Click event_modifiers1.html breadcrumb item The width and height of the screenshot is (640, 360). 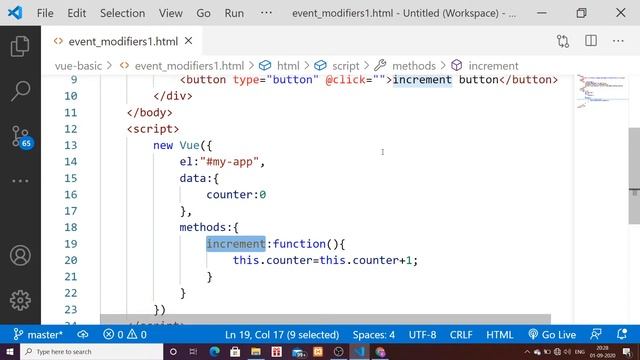[x=189, y=66]
